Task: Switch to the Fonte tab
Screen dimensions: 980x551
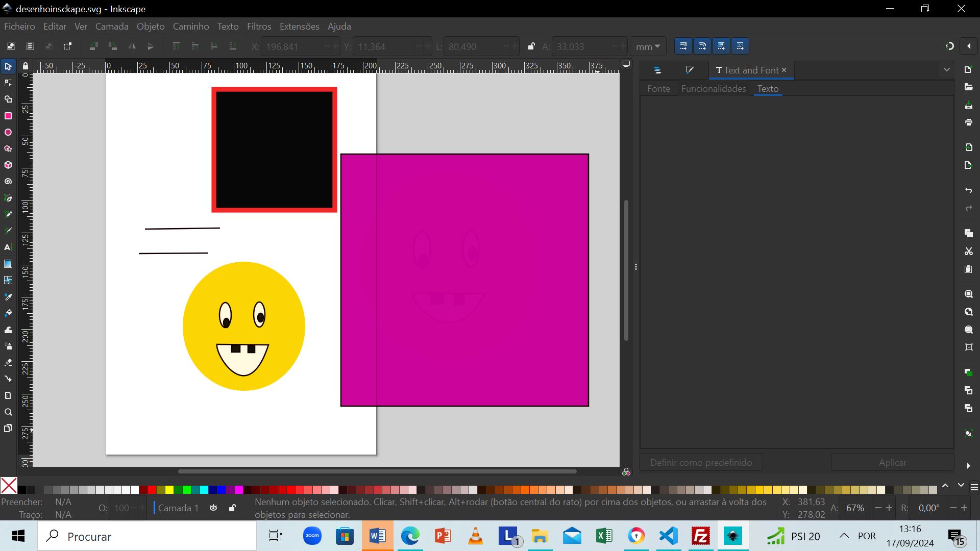Action: 658,88
